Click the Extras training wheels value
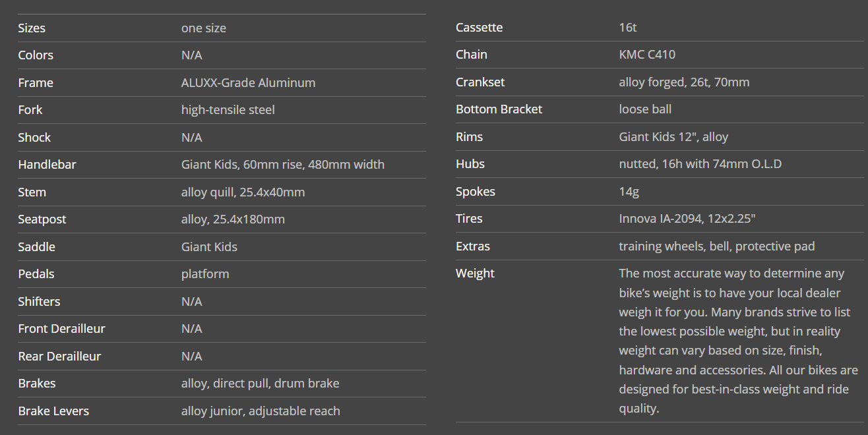 click(x=716, y=246)
